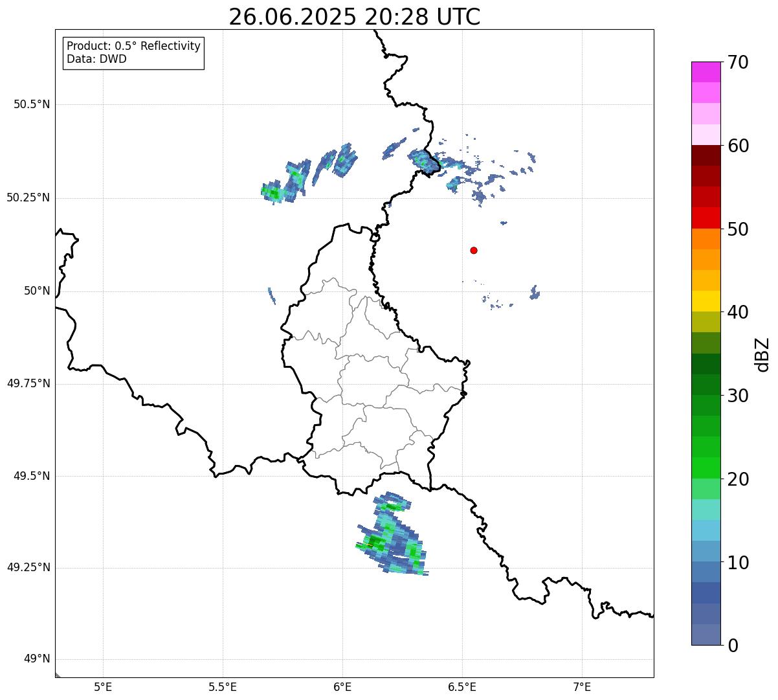Click the "49°N" latitude label
Screen dimensions: 778x700
point(37,659)
